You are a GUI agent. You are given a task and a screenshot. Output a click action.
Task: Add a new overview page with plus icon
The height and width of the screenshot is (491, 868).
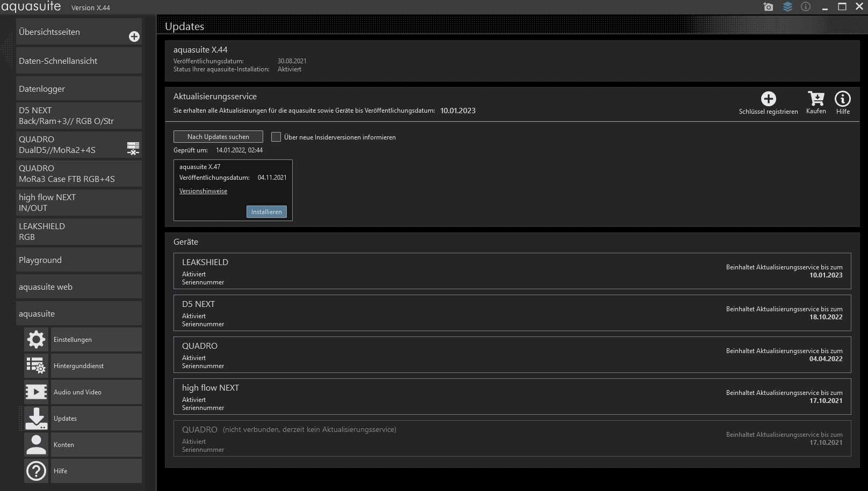coord(134,36)
